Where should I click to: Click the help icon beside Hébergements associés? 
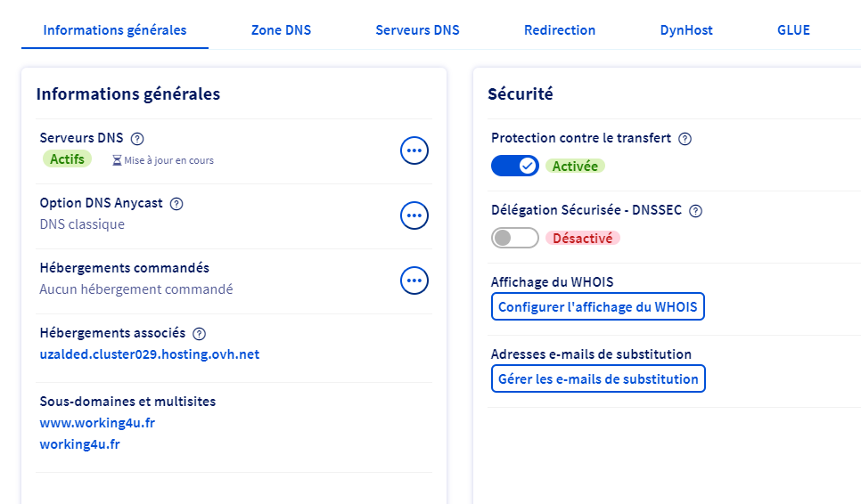click(199, 334)
